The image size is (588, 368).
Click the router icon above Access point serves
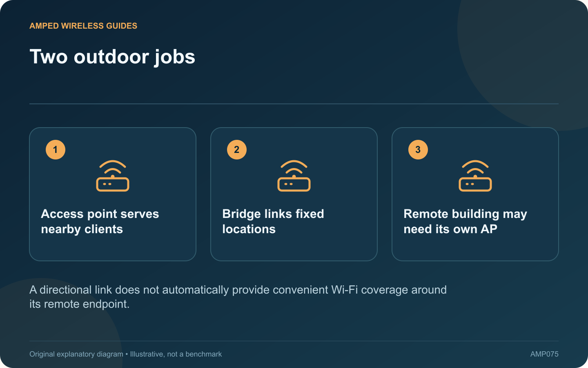tap(113, 176)
